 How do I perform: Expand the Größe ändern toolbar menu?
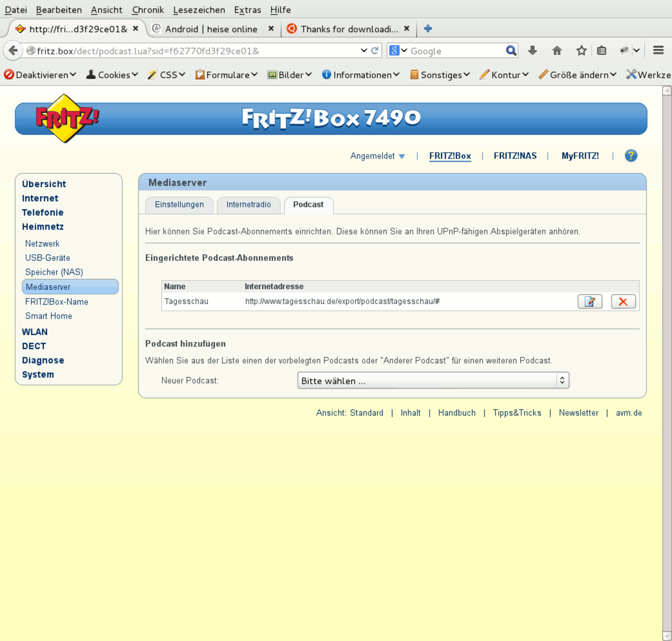coord(577,75)
